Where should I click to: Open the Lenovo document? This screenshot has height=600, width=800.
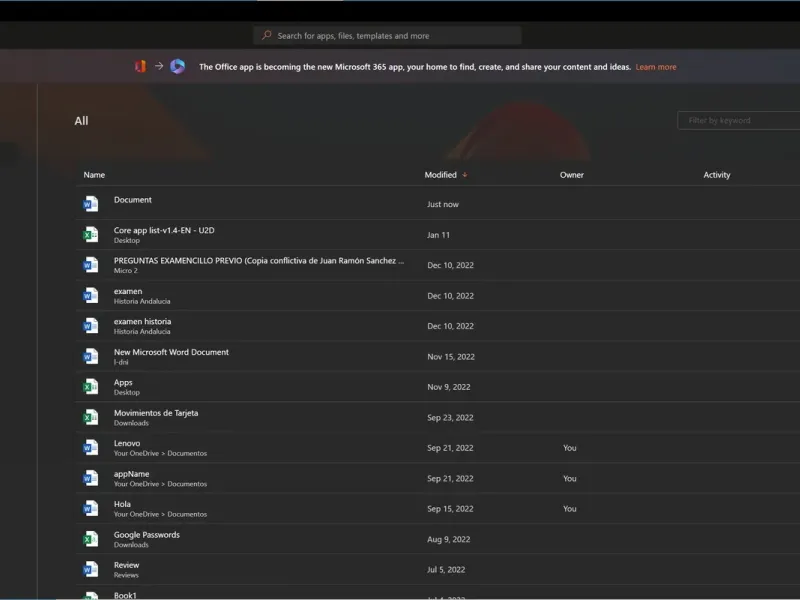point(127,443)
